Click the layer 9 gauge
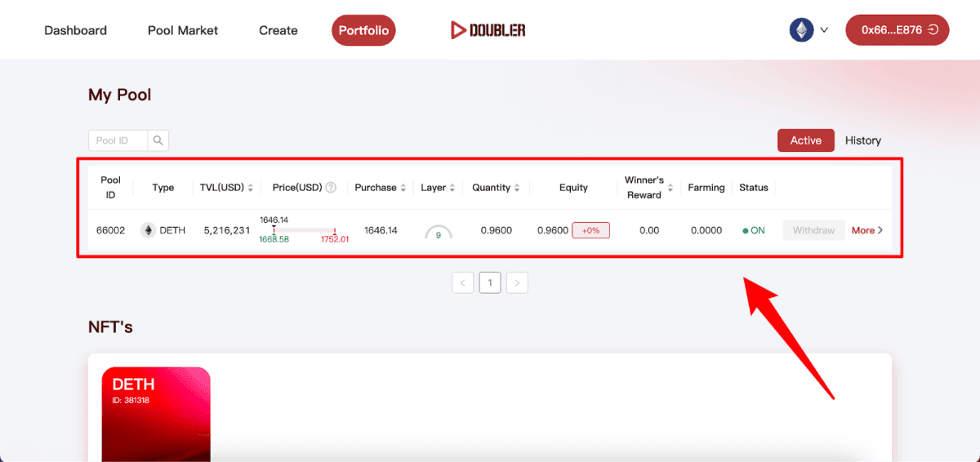 [x=439, y=232]
